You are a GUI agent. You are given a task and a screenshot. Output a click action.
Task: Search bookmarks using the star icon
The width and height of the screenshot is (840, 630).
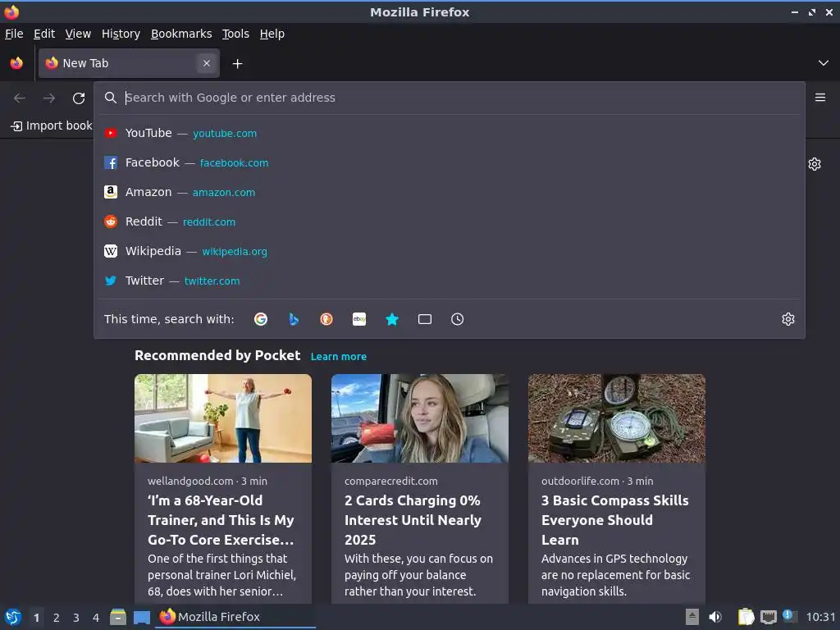pos(392,319)
